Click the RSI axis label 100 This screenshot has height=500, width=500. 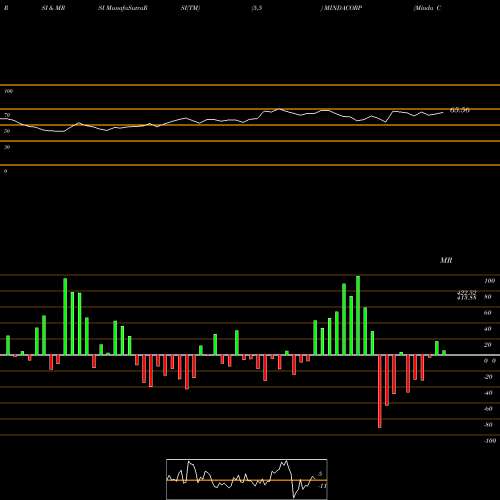pos(9,91)
